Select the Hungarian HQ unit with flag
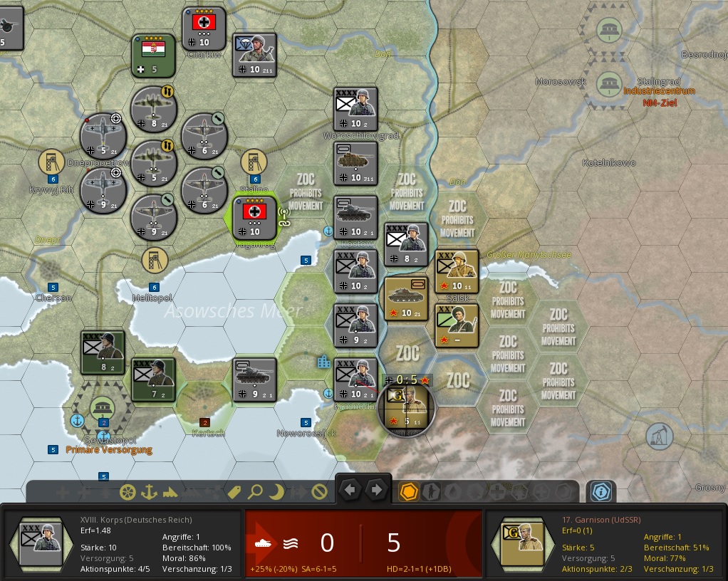 point(153,56)
